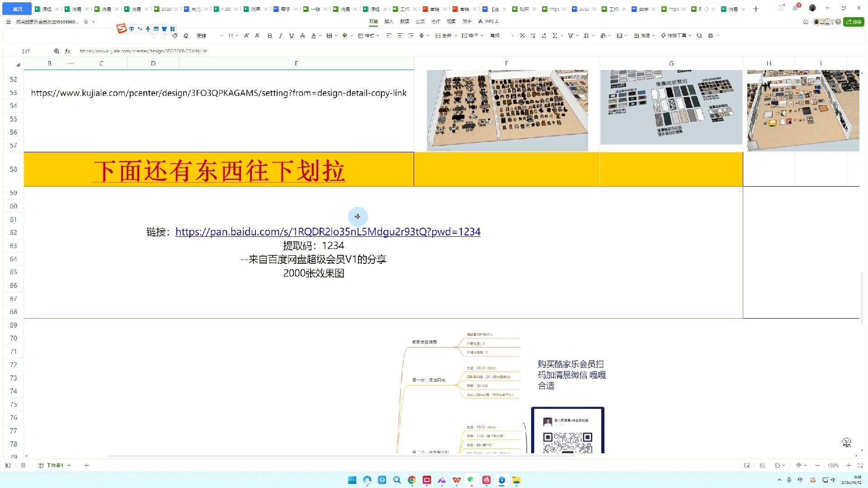Toggle bold formatting in the toolbar

pos(269,36)
